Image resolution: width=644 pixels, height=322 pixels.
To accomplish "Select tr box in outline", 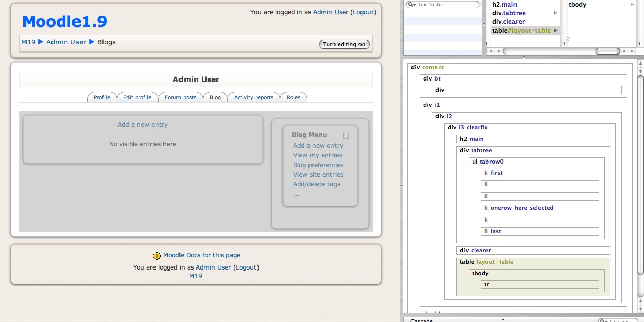I will click(540, 284).
